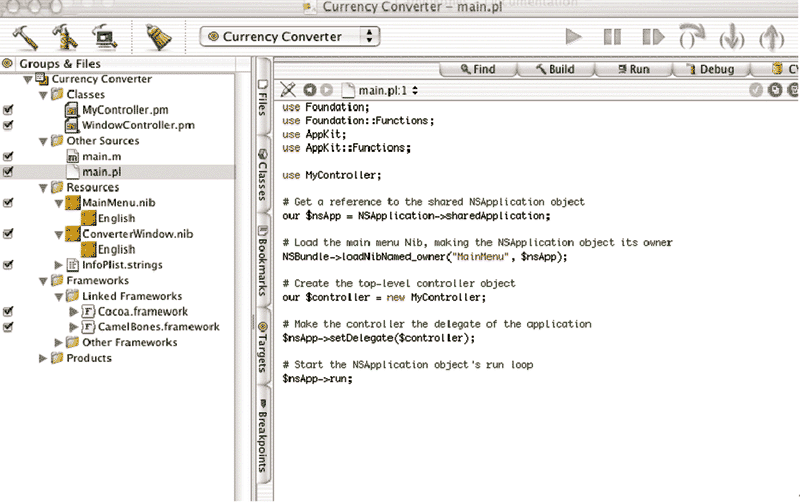Select WindowController.pm in the file tree

click(x=137, y=125)
